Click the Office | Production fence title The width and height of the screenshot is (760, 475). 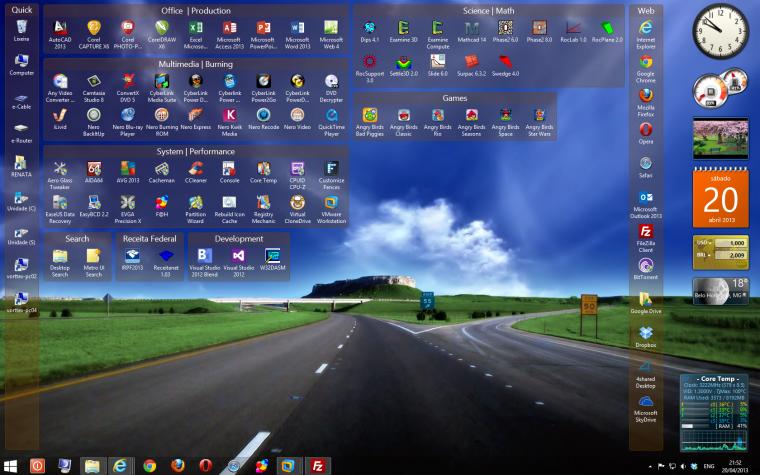(x=196, y=11)
